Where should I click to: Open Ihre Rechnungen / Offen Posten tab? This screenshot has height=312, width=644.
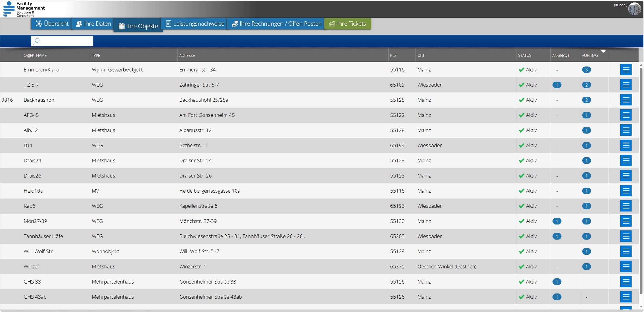[x=276, y=24]
